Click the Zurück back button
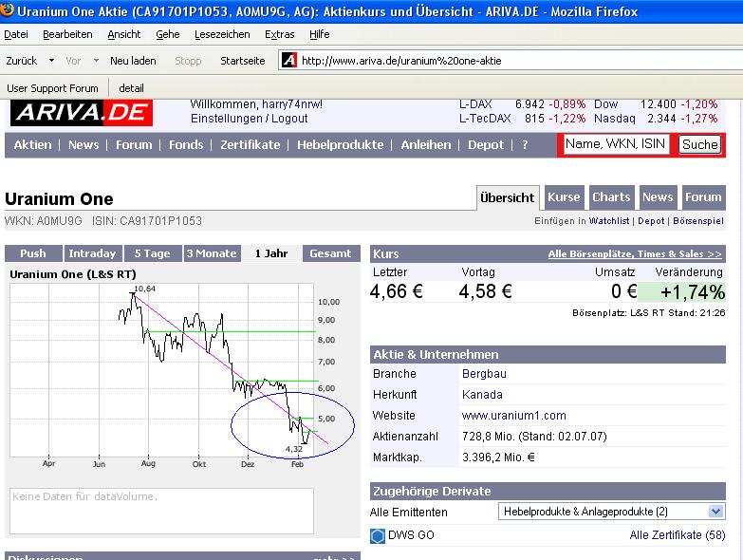Viewport: 743px width, 560px height. click(21, 61)
